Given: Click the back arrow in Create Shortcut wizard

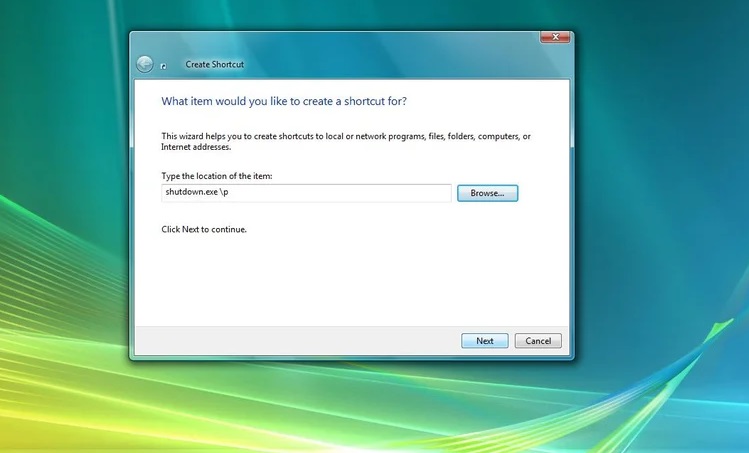Looking at the screenshot, I should pos(145,64).
